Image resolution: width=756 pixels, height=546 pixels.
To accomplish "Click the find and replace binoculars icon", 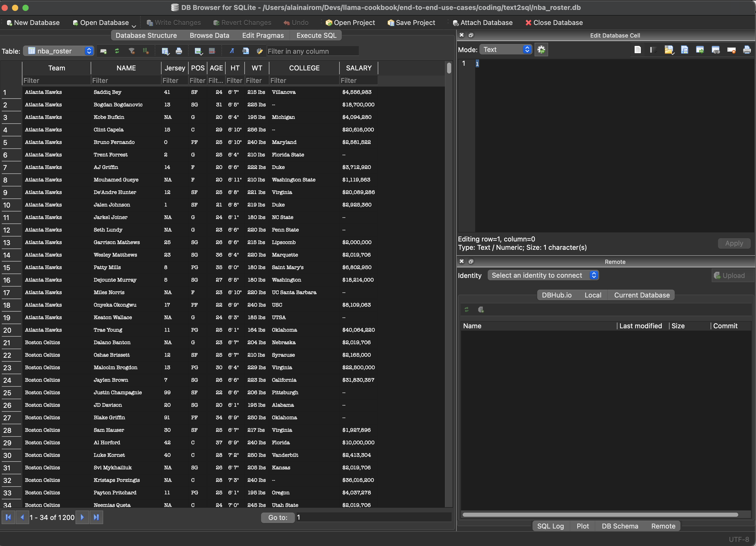I will [246, 51].
